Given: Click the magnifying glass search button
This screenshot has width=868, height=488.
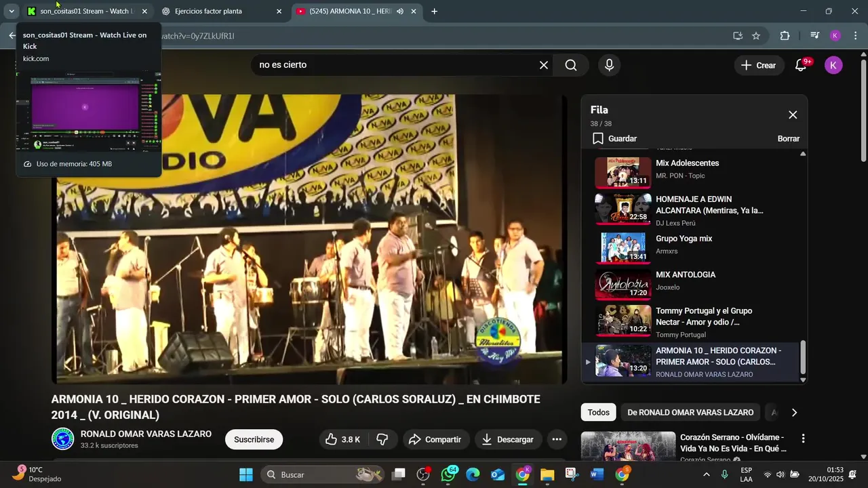Looking at the screenshot, I should click(571, 65).
